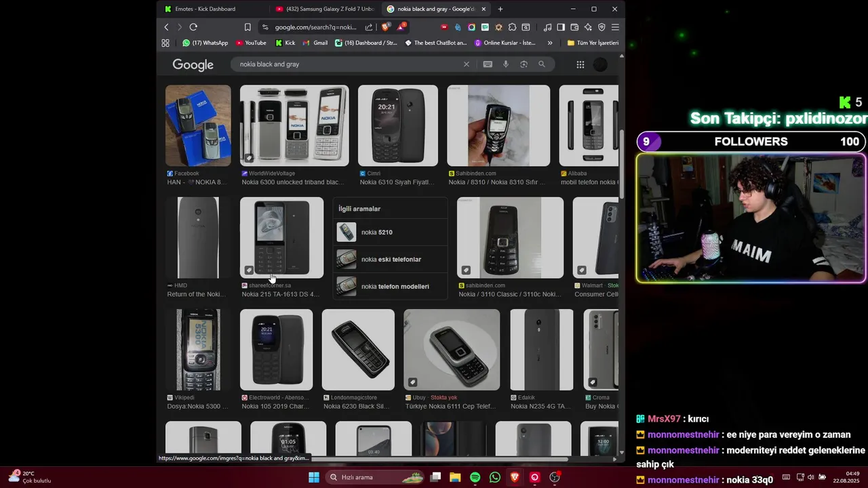Open the Nokia 3110 Classic thumbnail
Screen dimensions: 868x488
(x=510, y=238)
